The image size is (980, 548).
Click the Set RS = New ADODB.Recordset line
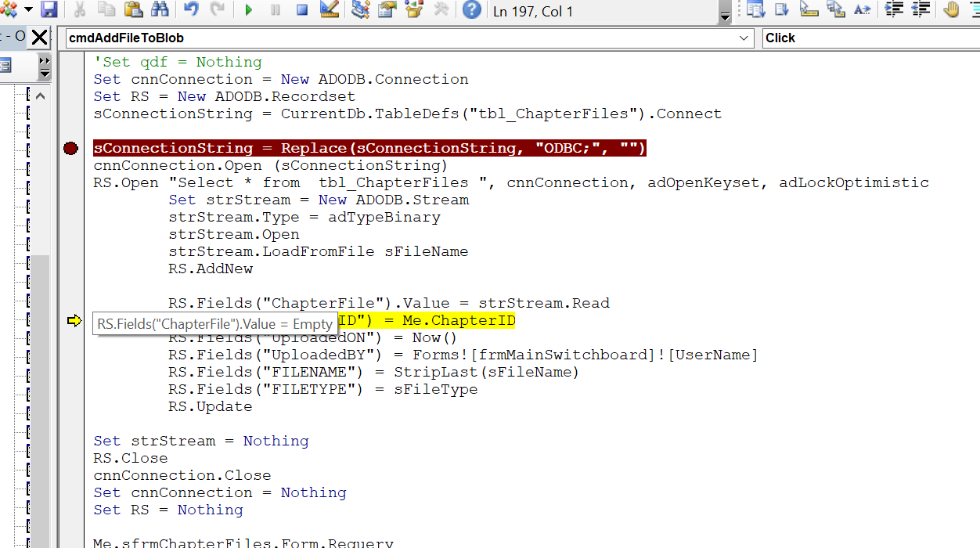point(225,96)
